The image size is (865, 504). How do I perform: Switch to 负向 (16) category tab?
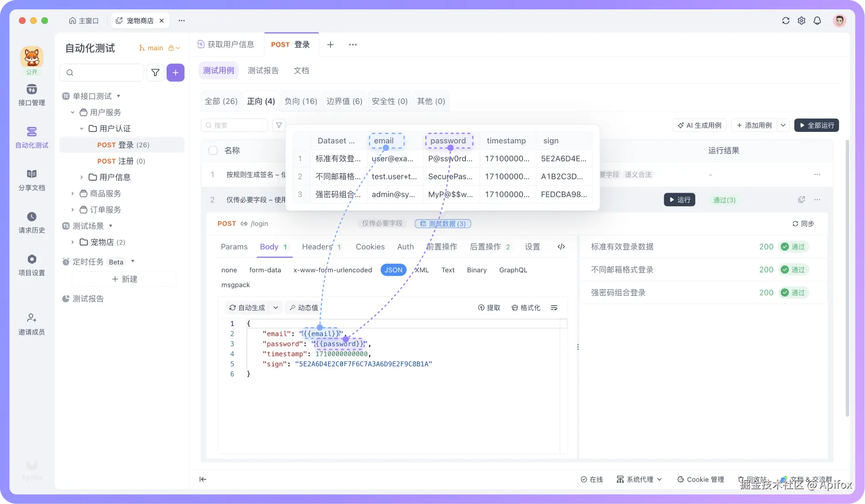coord(301,101)
